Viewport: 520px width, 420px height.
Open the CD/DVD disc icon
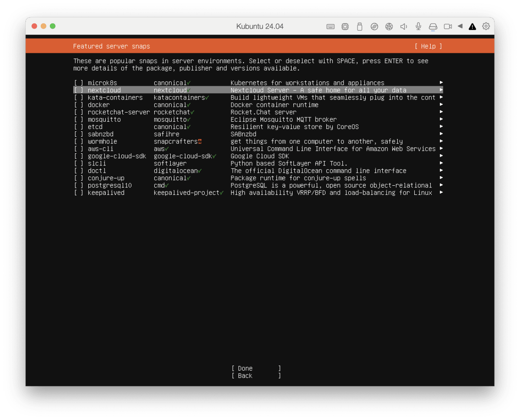(374, 26)
